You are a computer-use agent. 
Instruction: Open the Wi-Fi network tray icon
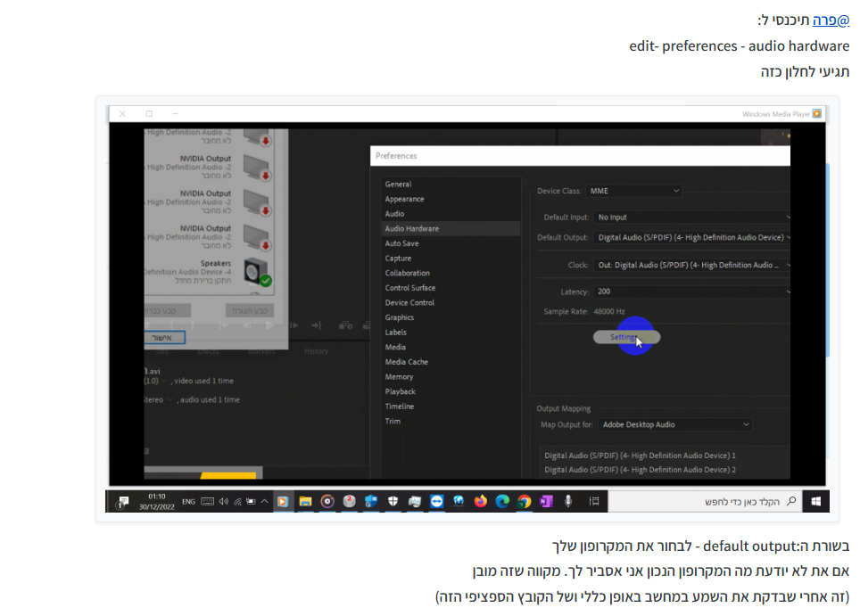237,501
